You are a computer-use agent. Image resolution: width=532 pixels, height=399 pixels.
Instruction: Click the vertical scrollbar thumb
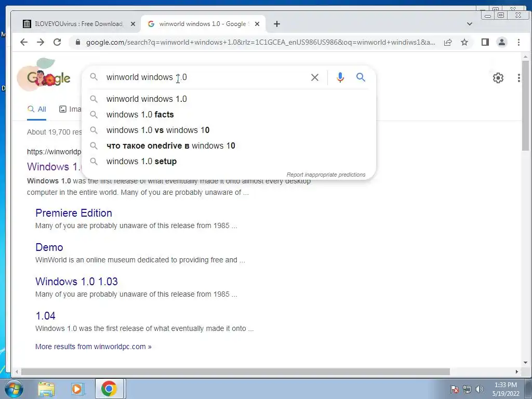point(525,106)
